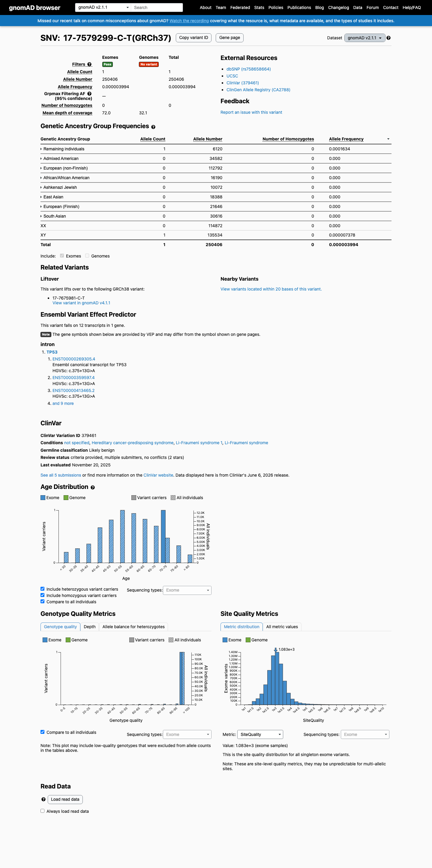Viewport: 432px width, 868px height.
Task: Click the TP53 gene link
Action: (x=52, y=352)
